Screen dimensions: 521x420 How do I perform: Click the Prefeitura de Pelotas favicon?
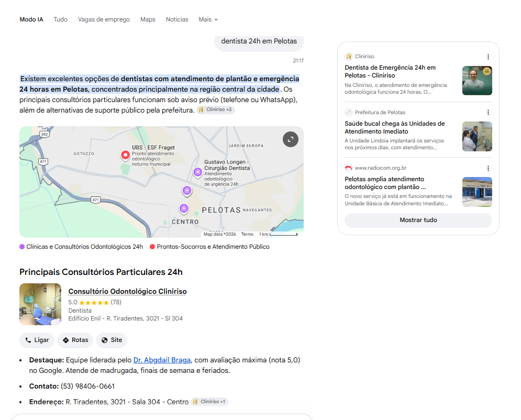(x=348, y=112)
